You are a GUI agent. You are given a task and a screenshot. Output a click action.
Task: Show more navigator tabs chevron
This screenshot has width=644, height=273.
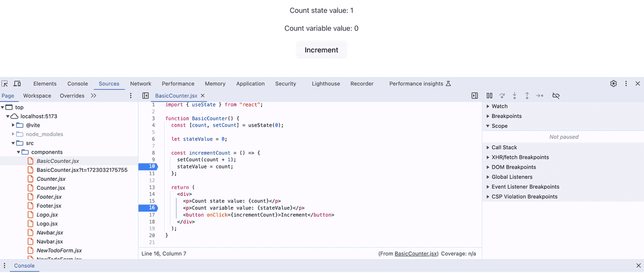pos(94,95)
